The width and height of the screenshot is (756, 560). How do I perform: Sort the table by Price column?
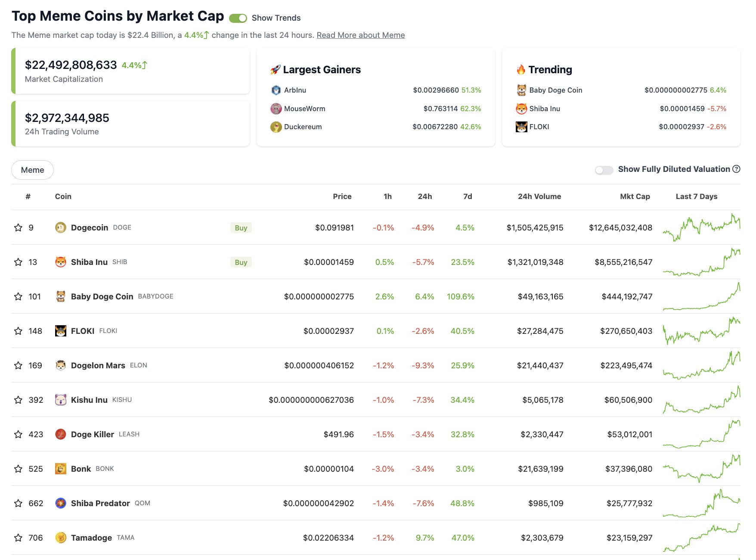tap(342, 196)
